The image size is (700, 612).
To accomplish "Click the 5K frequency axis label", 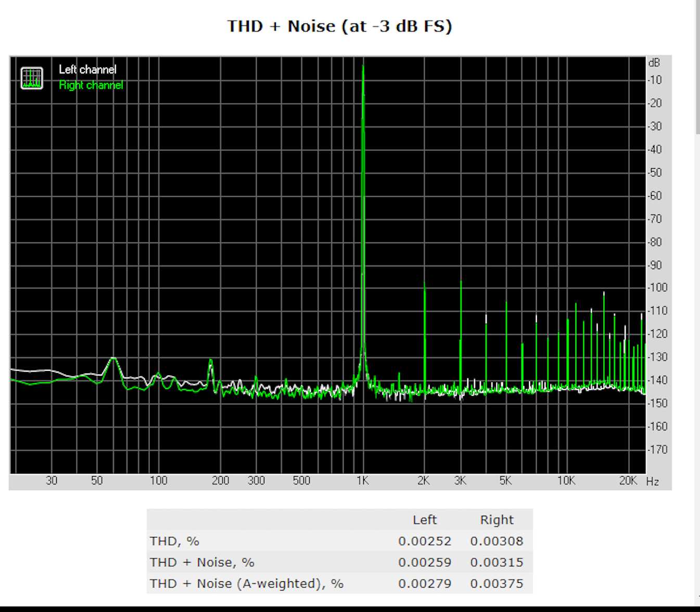I will [505, 480].
